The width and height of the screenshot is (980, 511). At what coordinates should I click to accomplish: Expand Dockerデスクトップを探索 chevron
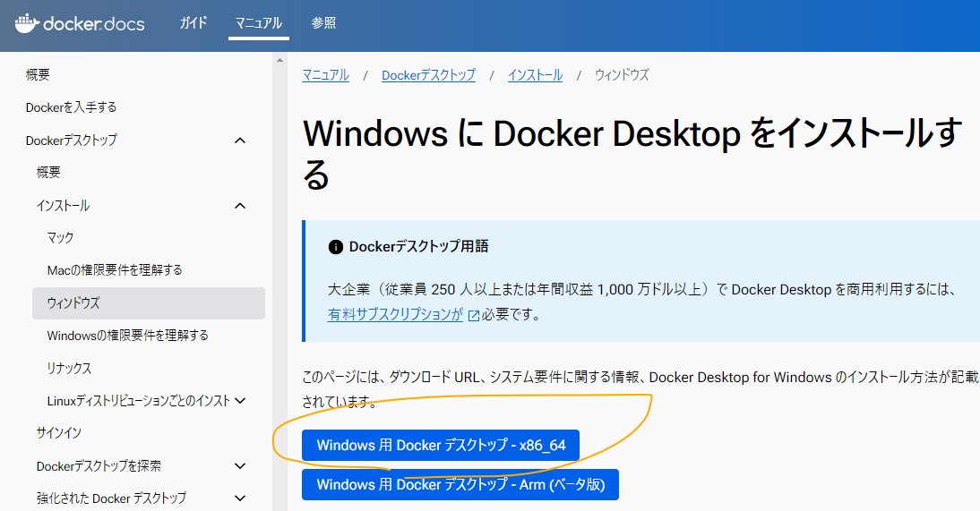point(240,466)
